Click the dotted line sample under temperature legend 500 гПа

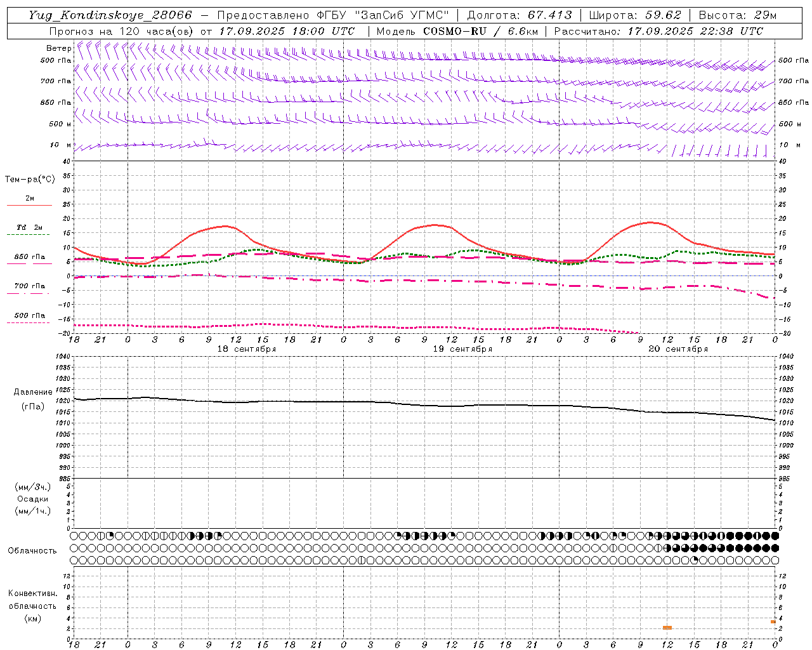[28, 322]
